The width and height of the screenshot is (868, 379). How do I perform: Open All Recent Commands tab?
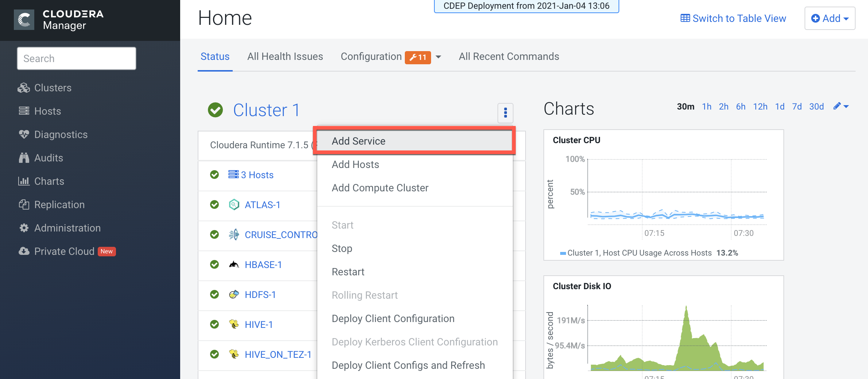point(509,57)
